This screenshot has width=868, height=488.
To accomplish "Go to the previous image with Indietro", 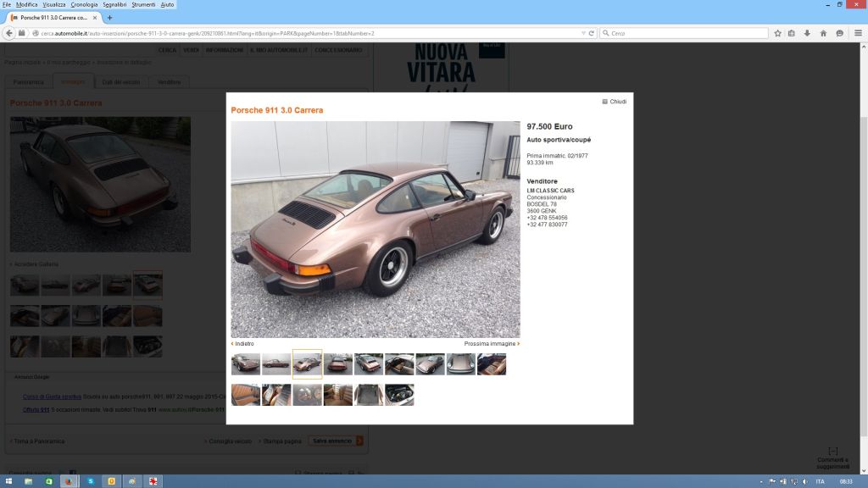I will tap(242, 344).
